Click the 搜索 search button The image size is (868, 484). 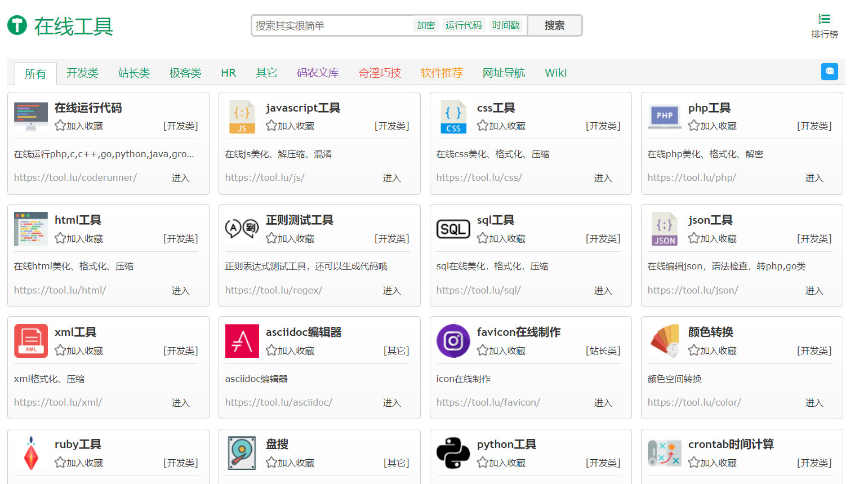click(554, 25)
